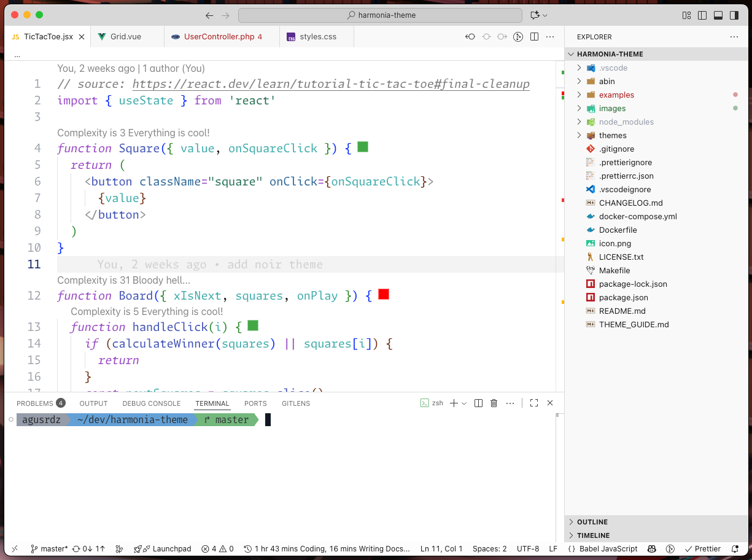Toggle the split terminal layout icon
This screenshot has width=752, height=560.
(x=478, y=403)
